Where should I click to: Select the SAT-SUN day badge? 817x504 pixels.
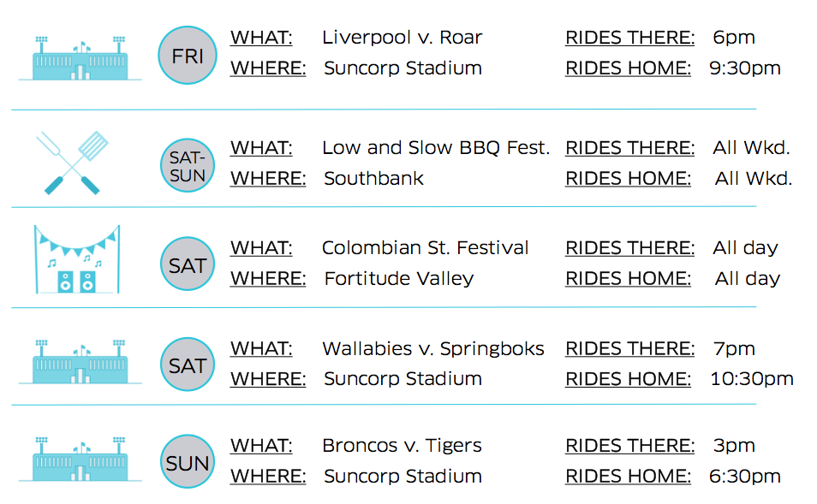pyautogui.click(x=188, y=165)
